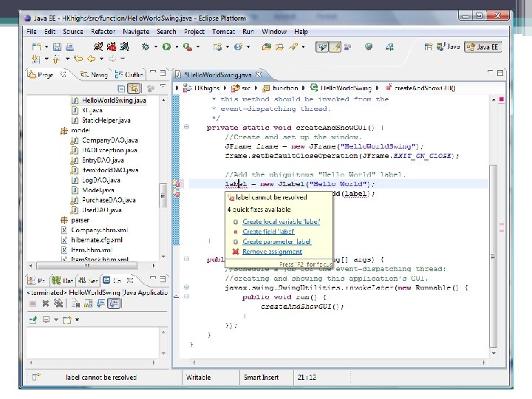Viewport: 532px width, 399px height.
Task: Toggle Link with Editor in Project Explorer
Action: [134, 89]
